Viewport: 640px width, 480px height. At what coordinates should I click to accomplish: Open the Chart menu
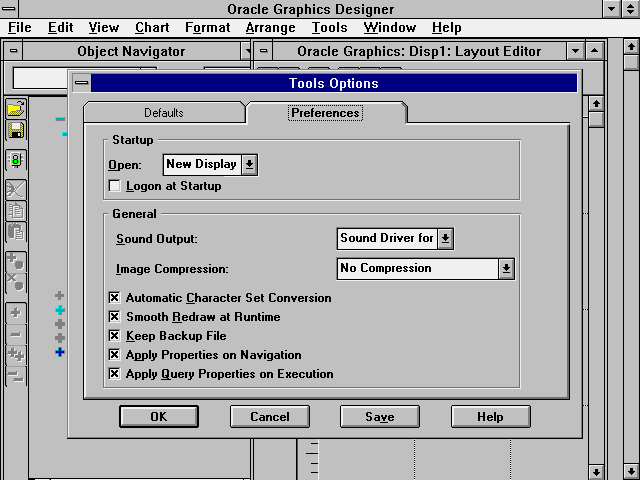pos(152,28)
